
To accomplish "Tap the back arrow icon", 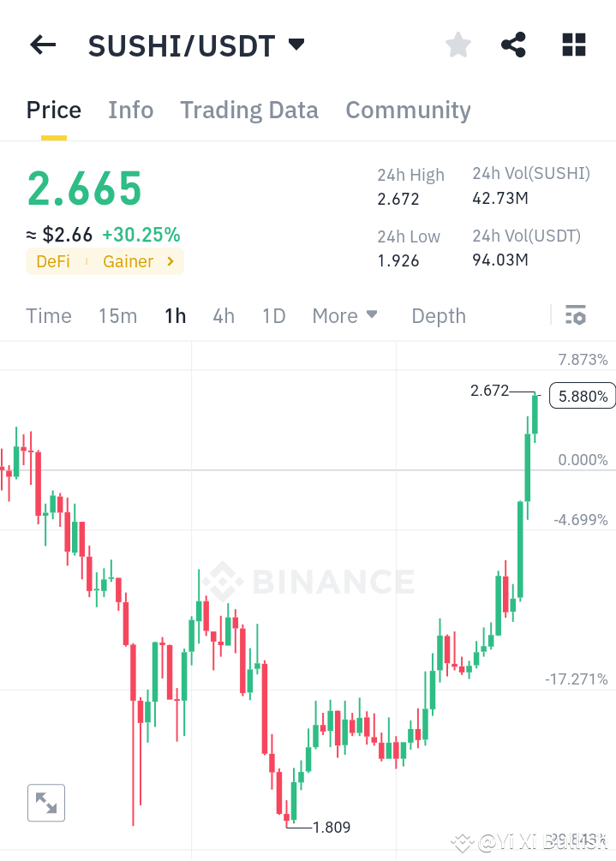I will coord(42,45).
